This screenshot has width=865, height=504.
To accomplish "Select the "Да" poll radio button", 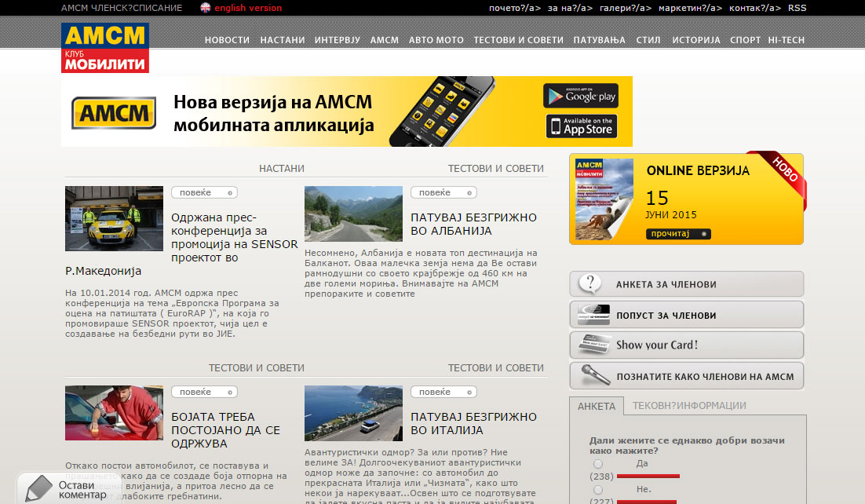I will pyautogui.click(x=598, y=464).
